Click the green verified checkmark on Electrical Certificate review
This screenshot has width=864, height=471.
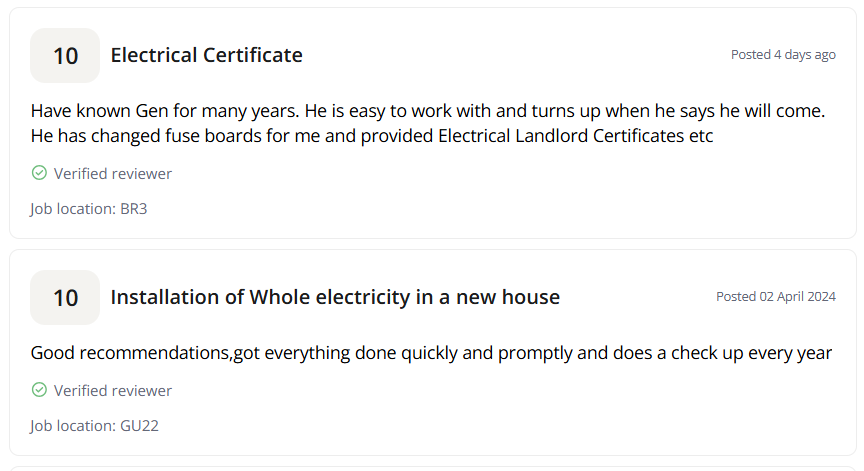pyautogui.click(x=39, y=173)
